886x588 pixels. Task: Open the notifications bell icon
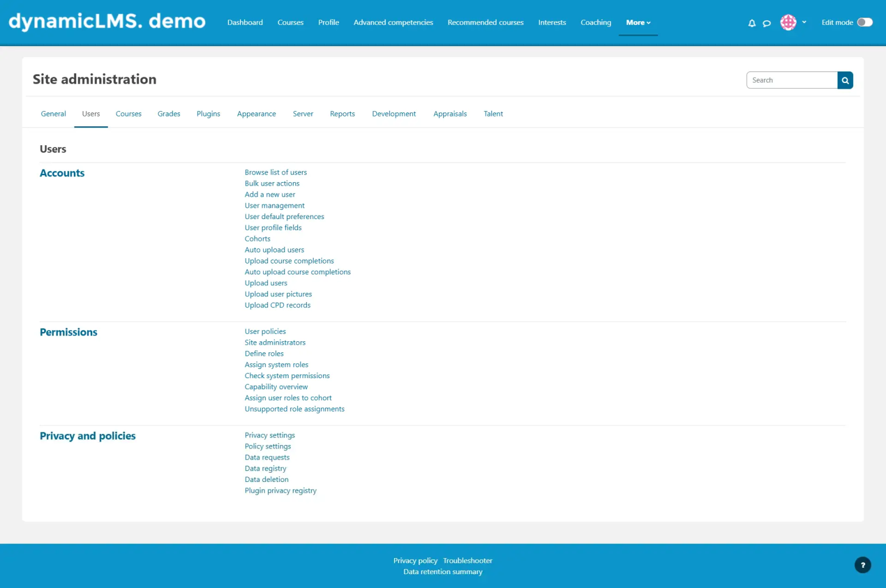coord(752,23)
